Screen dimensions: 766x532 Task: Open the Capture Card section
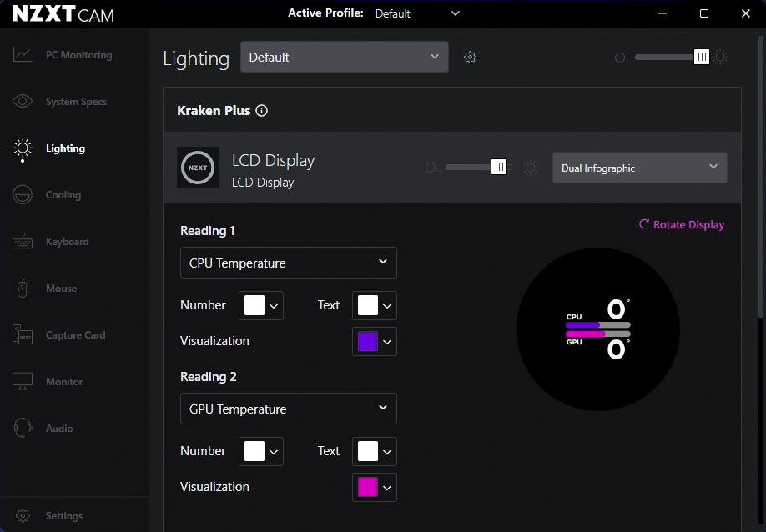click(75, 334)
